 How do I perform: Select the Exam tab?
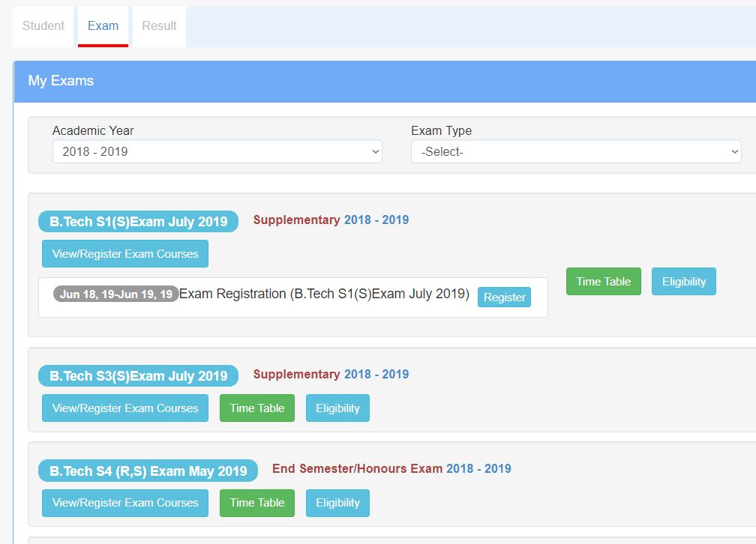103,25
